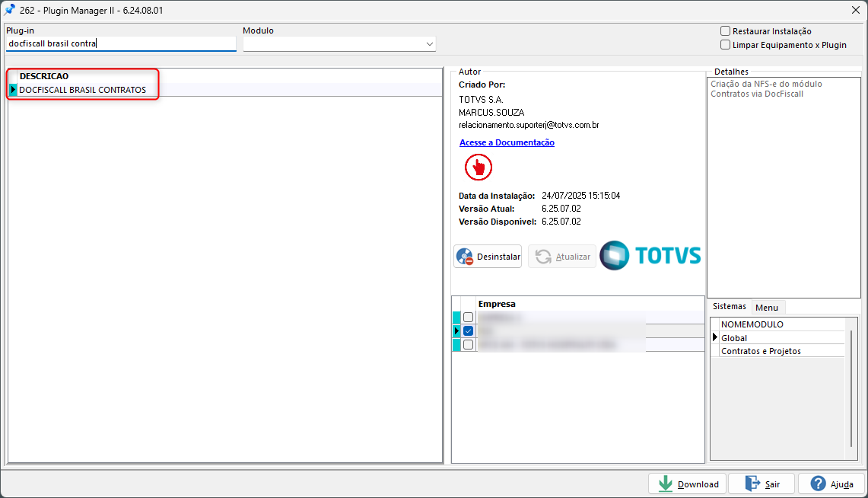Click the disabled Atualizar button

[x=562, y=257]
